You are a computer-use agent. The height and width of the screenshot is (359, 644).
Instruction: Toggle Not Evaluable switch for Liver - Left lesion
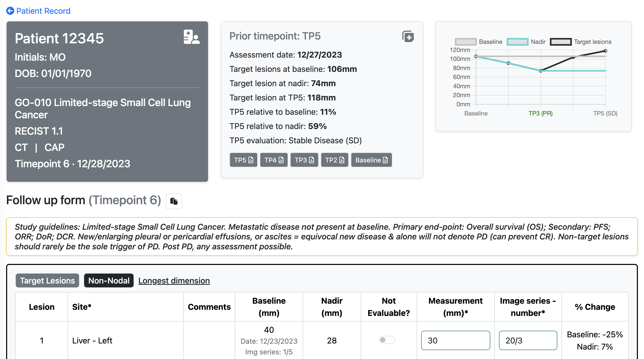387,340
